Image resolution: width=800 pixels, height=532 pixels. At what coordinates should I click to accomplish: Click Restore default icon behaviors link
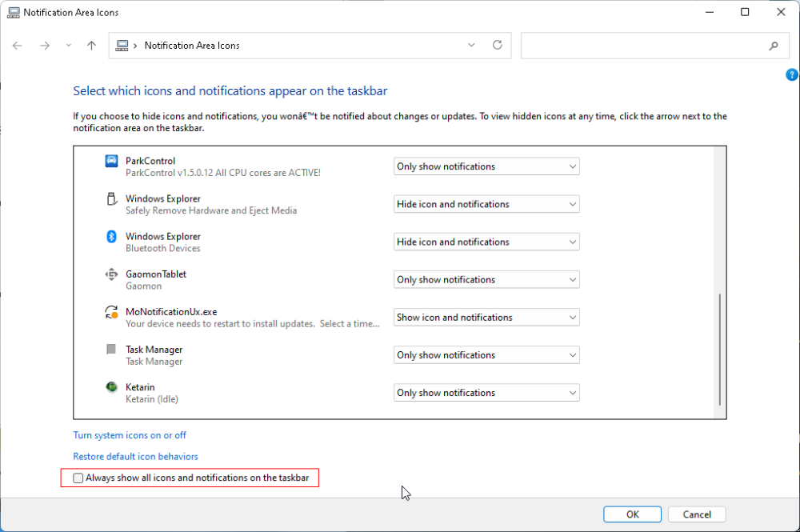pos(135,457)
